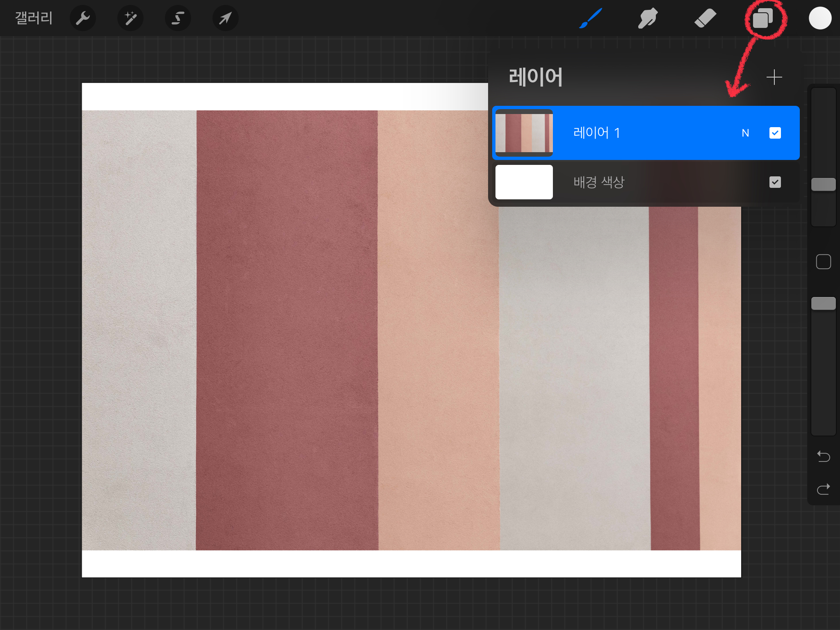Tap the undo arrow on sidebar
Image resolution: width=840 pixels, height=630 pixels.
[x=823, y=456]
